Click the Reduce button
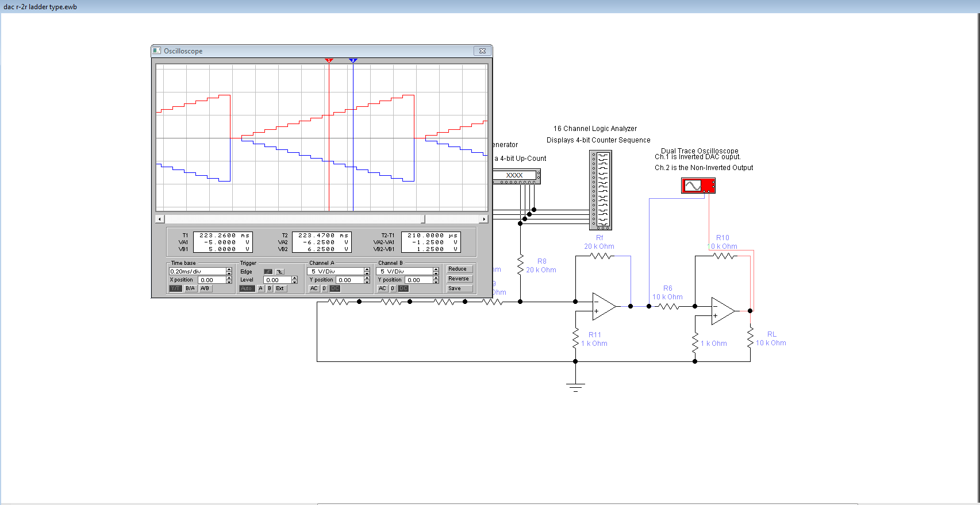The image size is (980, 505). 460,269
